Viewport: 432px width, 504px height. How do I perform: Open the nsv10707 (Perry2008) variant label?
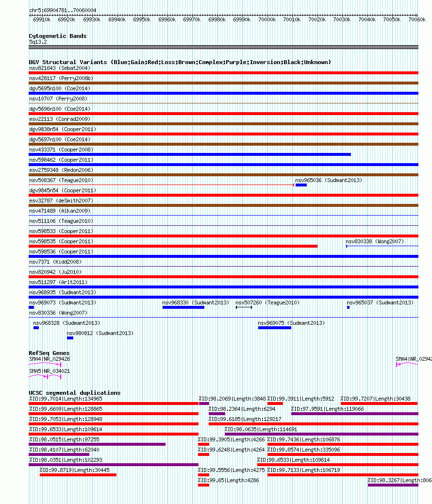58,99
